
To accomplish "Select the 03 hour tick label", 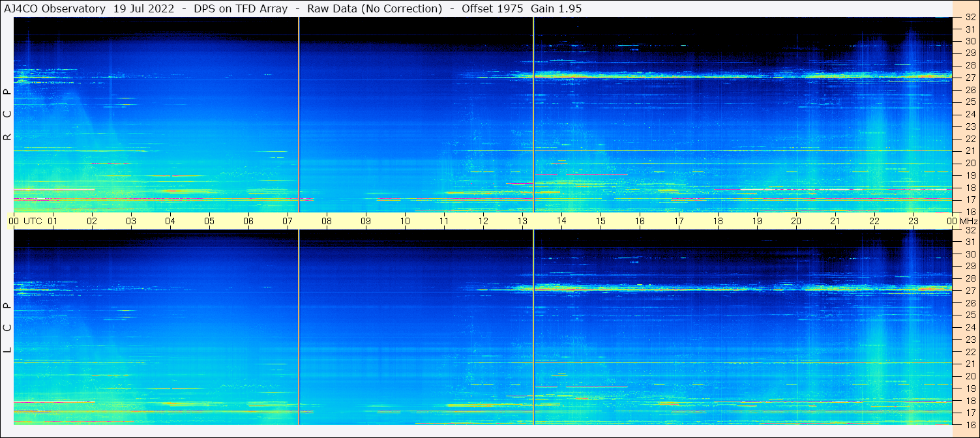I will 131,221.
